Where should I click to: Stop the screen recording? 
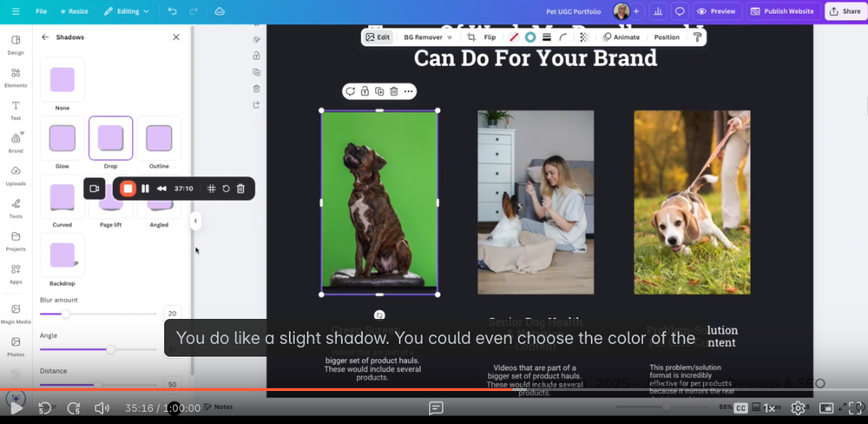(x=128, y=189)
